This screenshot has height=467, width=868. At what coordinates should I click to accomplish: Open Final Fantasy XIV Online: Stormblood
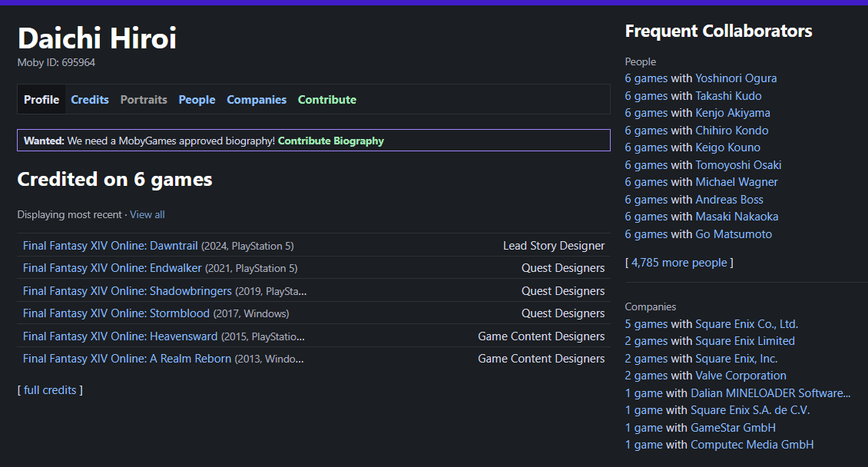pos(116,313)
